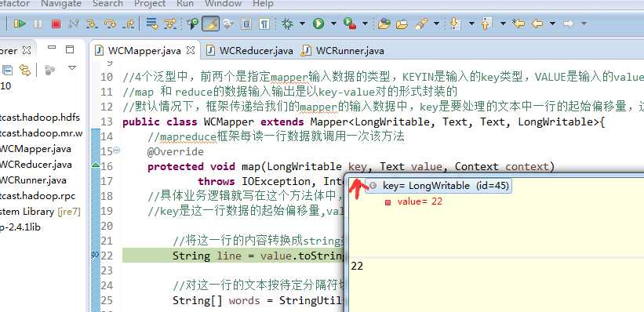This screenshot has width=644, height=312.
Task: Click the override marker on line 16
Action: coord(95,165)
